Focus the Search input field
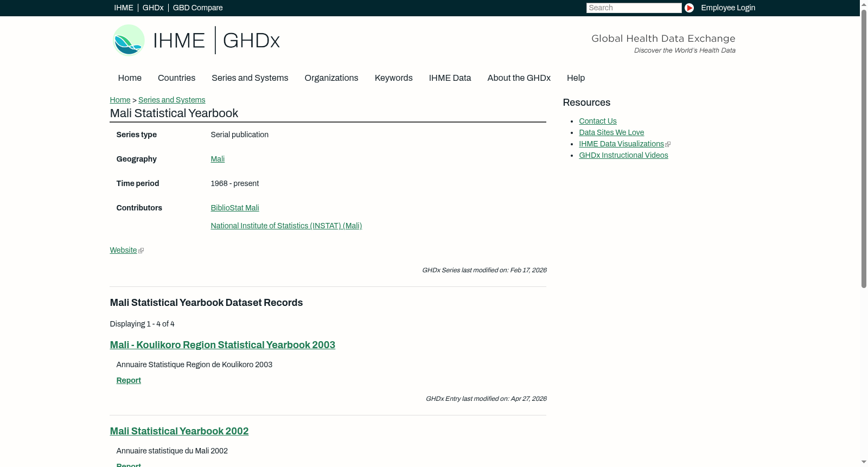This screenshot has width=868, height=467. coord(634,8)
